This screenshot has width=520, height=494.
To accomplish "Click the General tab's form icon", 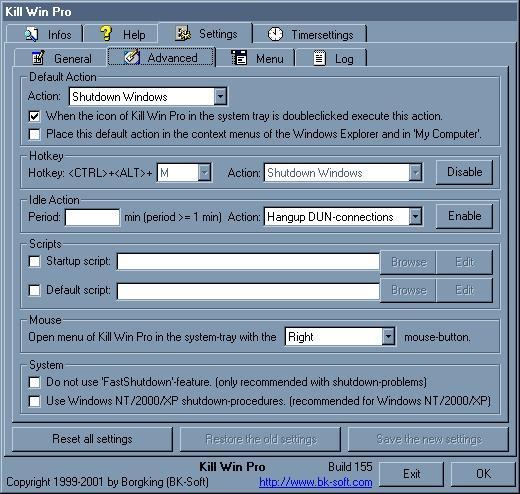I will (x=38, y=58).
